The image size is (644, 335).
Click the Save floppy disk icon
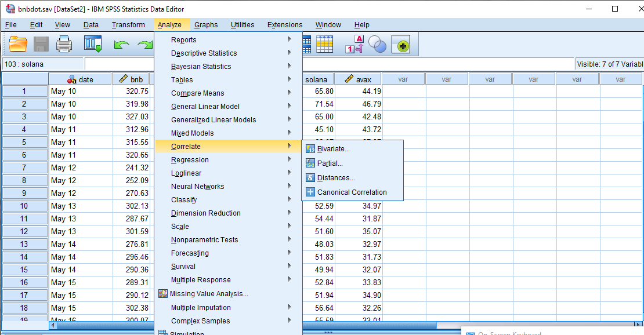pos(41,44)
